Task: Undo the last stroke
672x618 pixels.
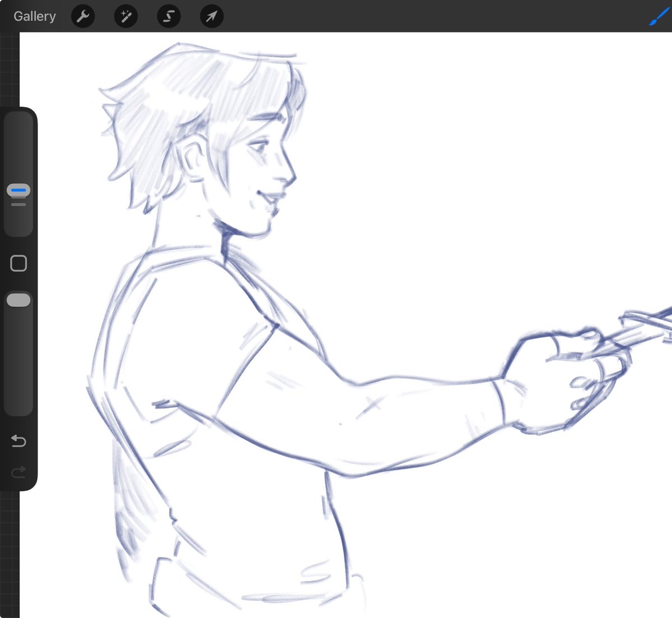Action: coord(18,441)
